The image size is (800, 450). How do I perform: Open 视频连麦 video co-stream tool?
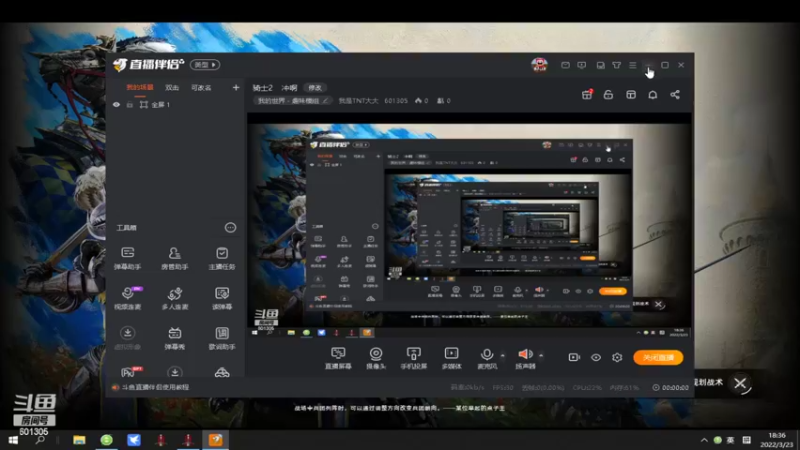pyautogui.click(x=128, y=298)
